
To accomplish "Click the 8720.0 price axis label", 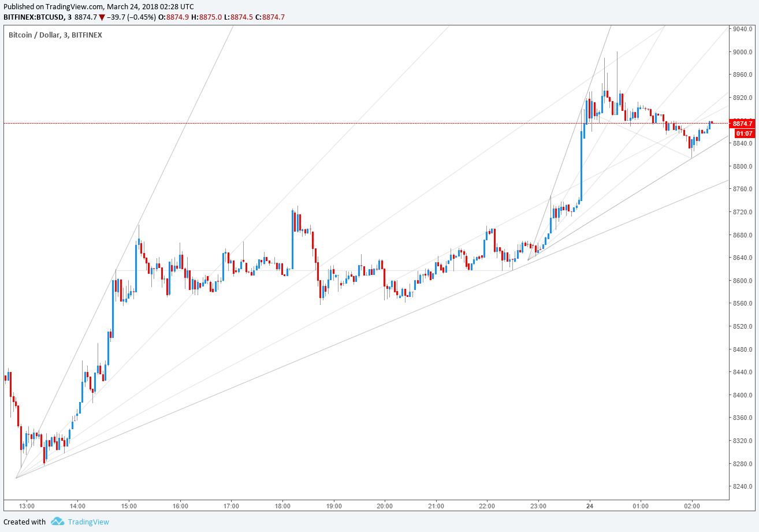I will [742, 212].
